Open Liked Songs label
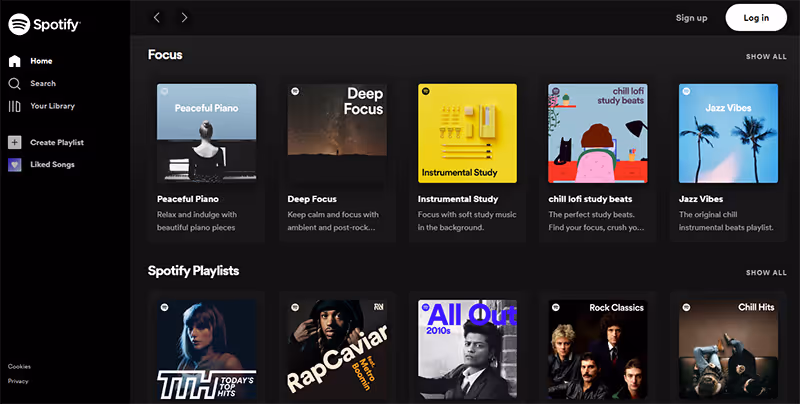Screen dimensions: 800x404 tap(52, 165)
